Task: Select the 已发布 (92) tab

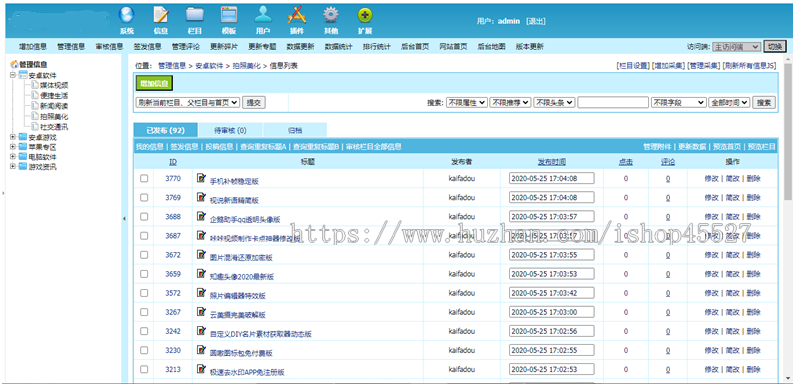Action: [165, 130]
